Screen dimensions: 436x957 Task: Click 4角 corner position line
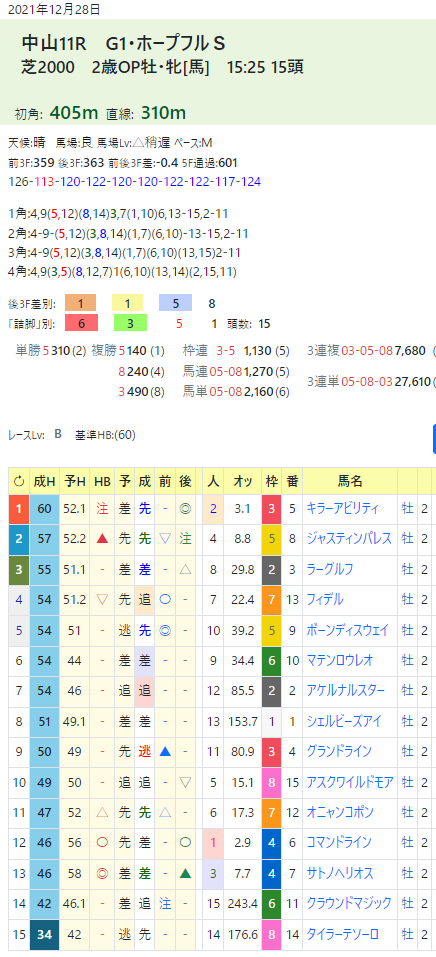tap(123, 272)
